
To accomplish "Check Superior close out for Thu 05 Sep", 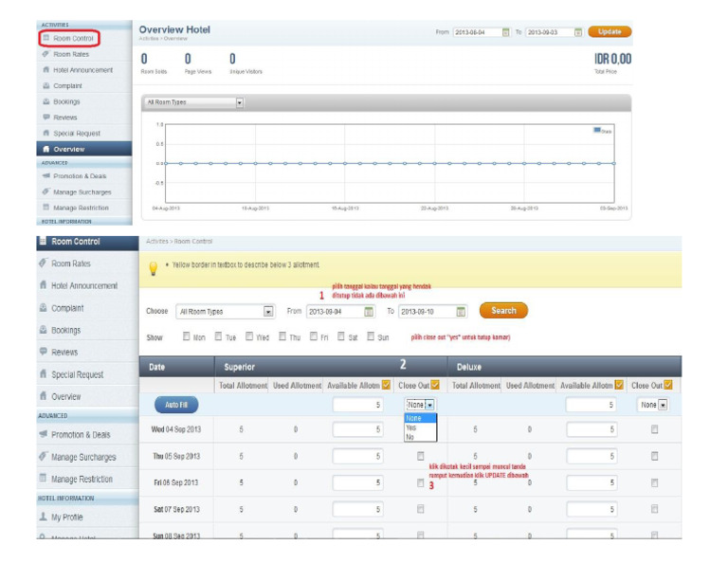I will [x=420, y=456].
